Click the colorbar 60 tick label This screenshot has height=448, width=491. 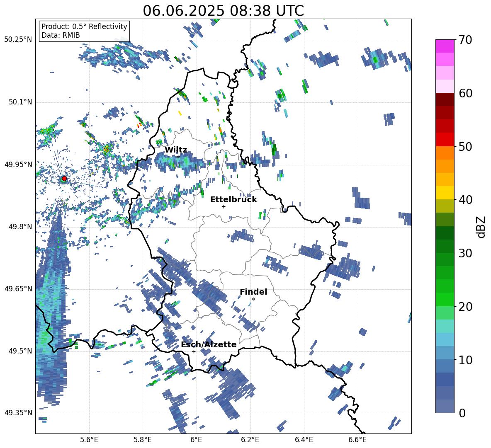coord(465,93)
